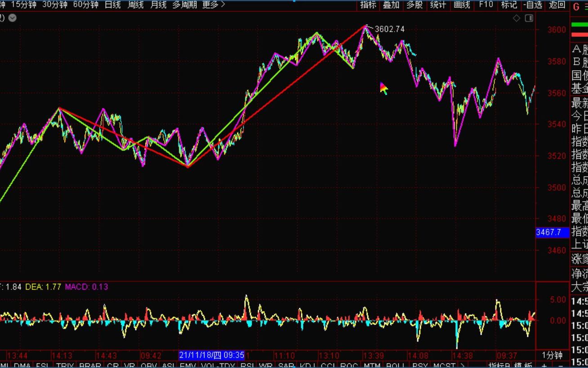Click the 指标B tab in bottom bar

click(x=499, y=366)
